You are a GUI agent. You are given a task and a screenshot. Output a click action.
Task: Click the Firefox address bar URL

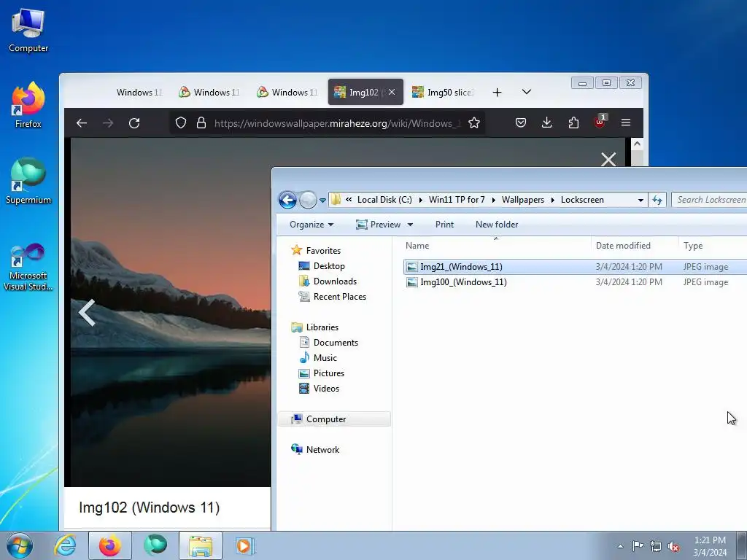tap(337, 123)
